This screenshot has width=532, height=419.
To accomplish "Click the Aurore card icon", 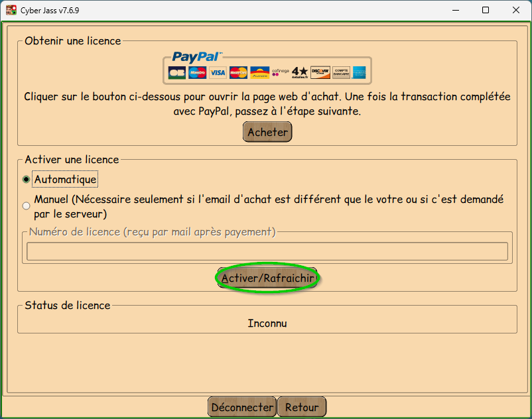I will coord(260,72).
